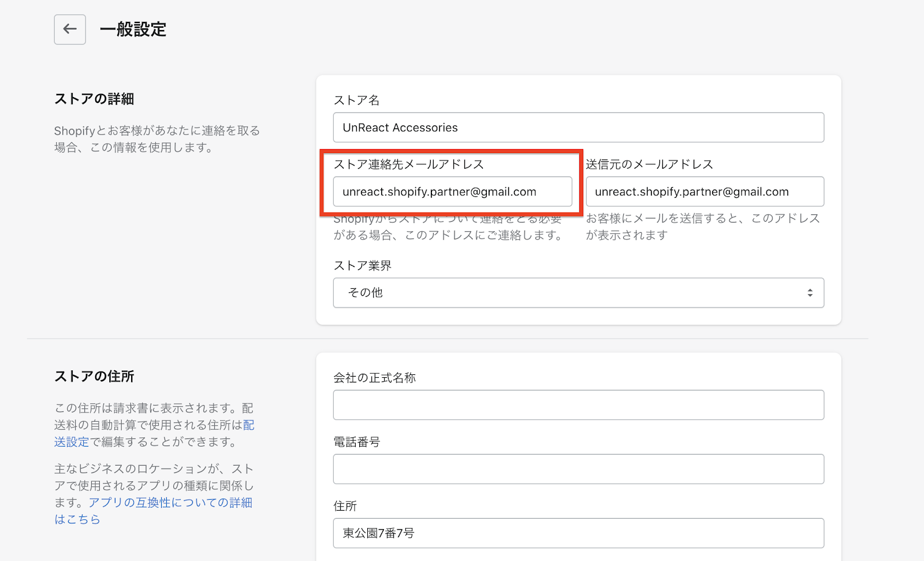
Task: Click the up-down arrows on ストア業界 select
Action: (x=810, y=293)
